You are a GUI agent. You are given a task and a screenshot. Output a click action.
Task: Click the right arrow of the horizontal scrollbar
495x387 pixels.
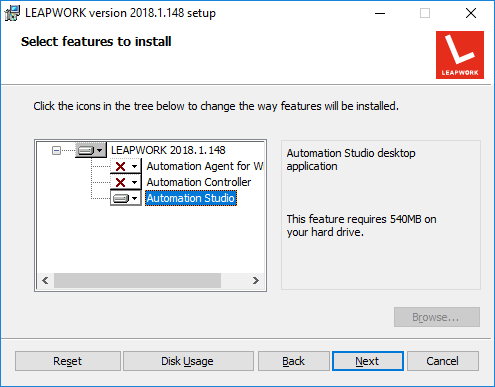coord(256,281)
